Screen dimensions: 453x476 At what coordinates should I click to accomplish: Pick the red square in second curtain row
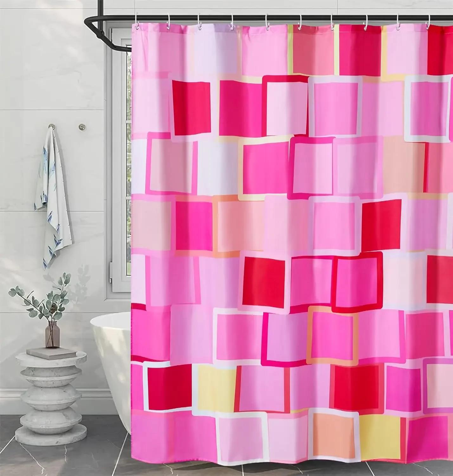(x=191, y=108)
